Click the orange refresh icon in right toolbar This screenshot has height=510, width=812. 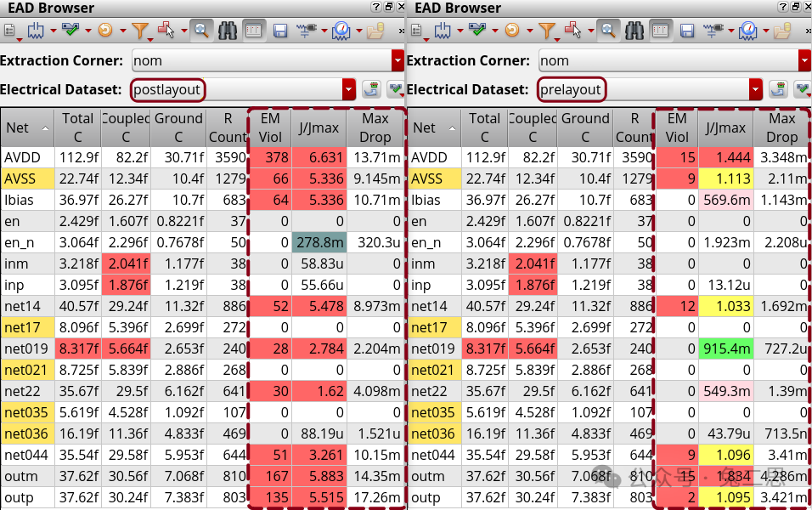coord(512,31)
